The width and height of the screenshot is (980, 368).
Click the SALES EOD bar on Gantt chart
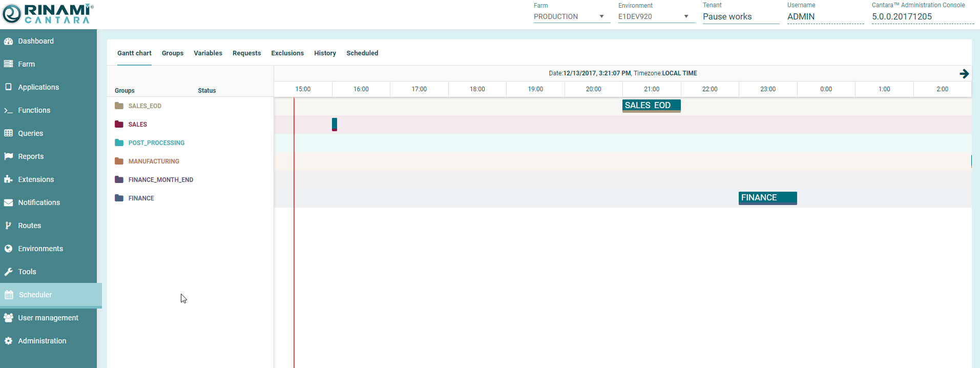coord(651,106)
